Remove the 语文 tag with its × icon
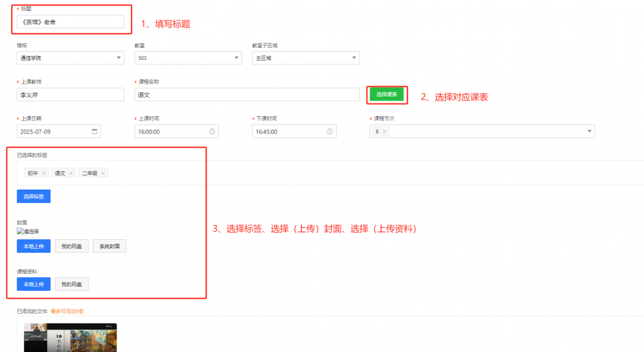644x352 pixels. [71, 173]
